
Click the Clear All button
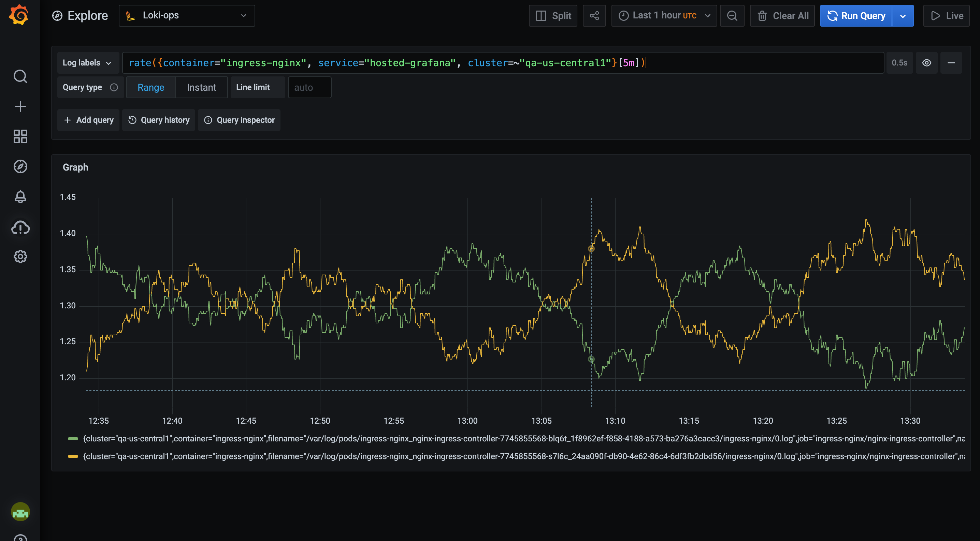[x=782, y=16]
